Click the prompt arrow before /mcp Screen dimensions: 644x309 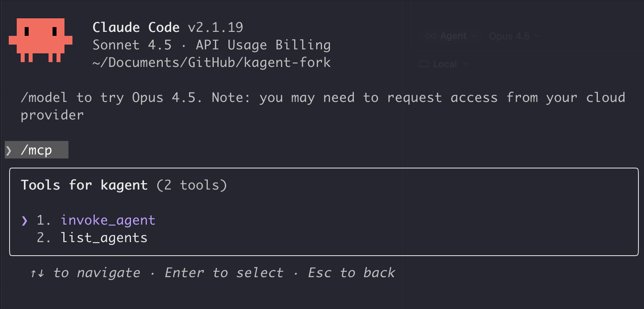point(9,150)
